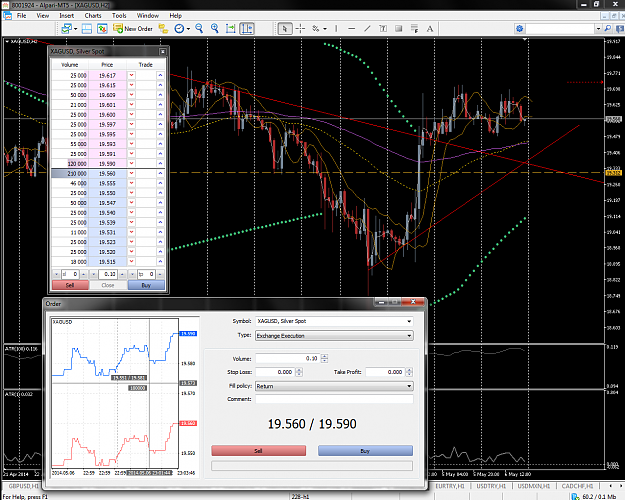Viewport: 625px width, 500px height.
Task: Close the XAGUSD Silver Spot depth panel
Action: (x=163, y=51)
